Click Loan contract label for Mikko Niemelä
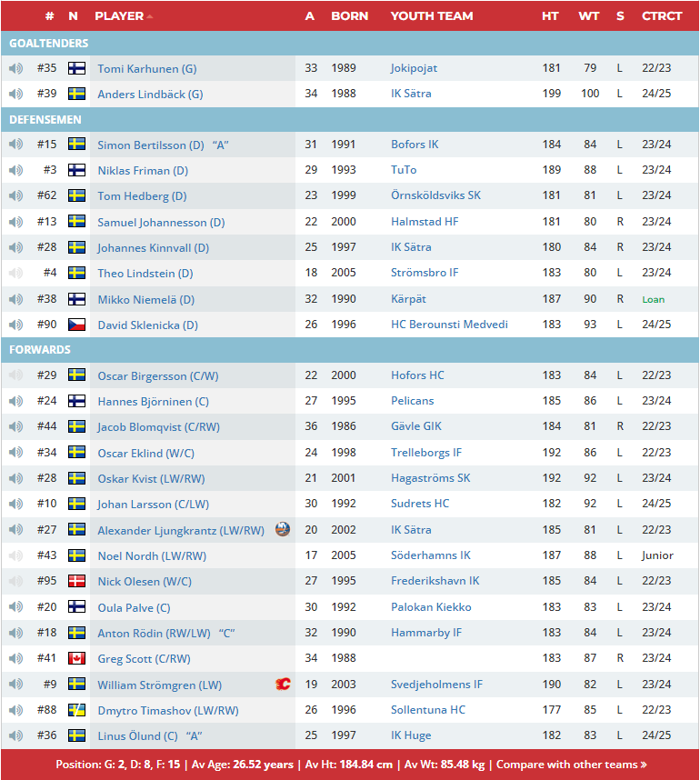 click(653, 299)
